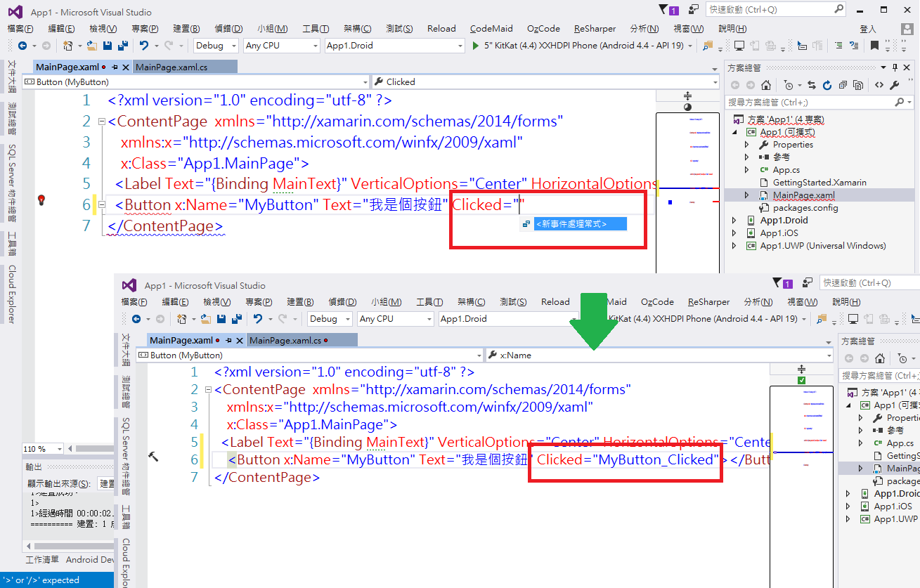Viewport: 920px width, 588px height.
Task: Select App1.iOS project in lower Solution Explorer
Action: [x=893, y=507]
